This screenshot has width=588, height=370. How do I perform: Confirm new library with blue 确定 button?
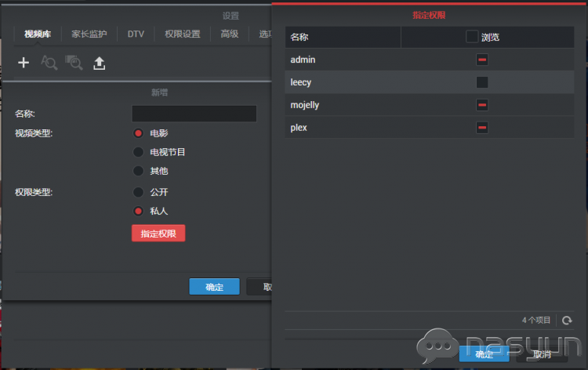point(214,287)
